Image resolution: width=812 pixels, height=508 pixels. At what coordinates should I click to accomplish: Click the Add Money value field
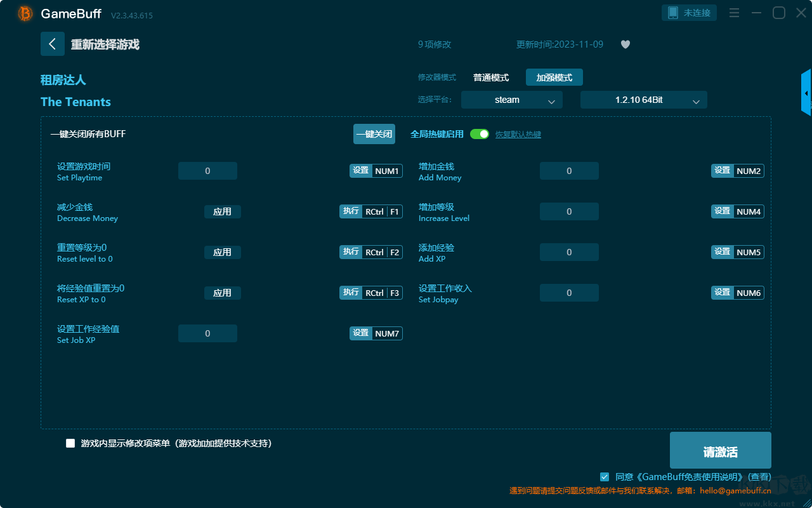(x=569, y=171)
